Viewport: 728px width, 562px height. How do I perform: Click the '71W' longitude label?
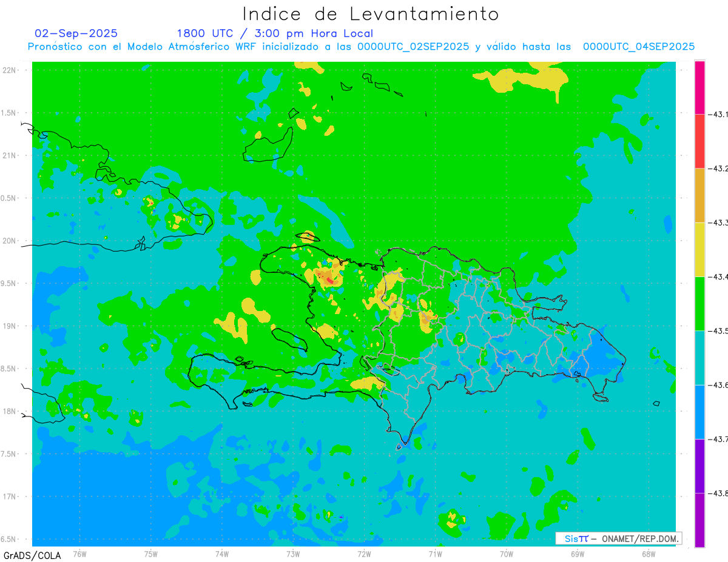coord(435,554)
